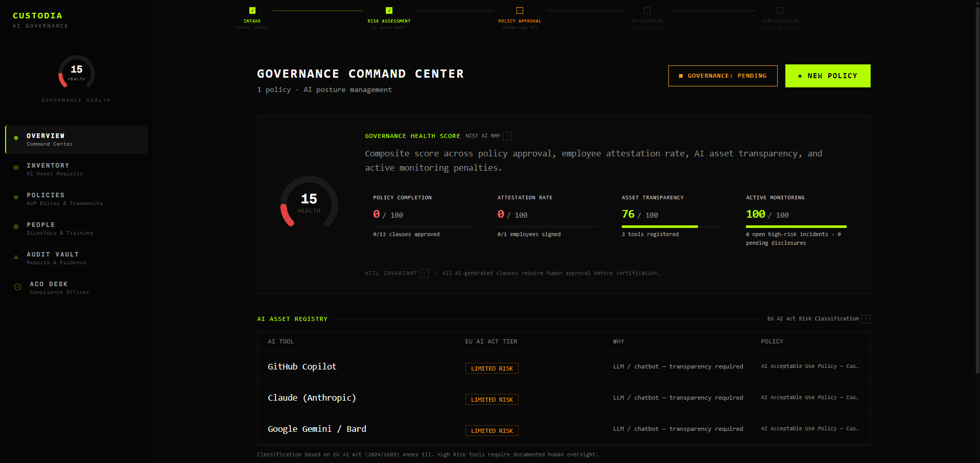Open the Policies AUP editor icon
Viewport: 980px width, 463px height.
tap(17, 197)
